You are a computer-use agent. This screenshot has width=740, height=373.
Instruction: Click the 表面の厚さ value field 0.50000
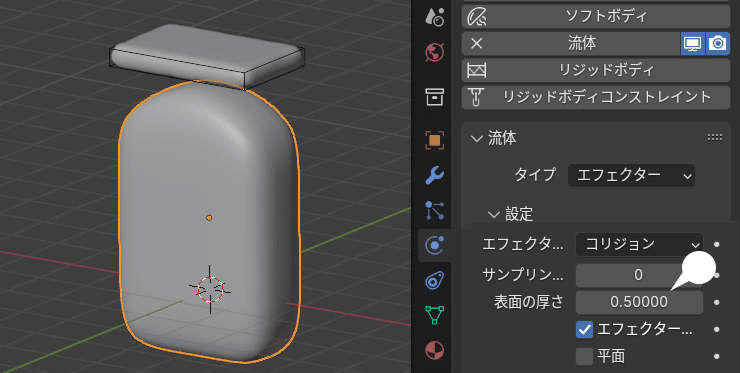point(639,302)
